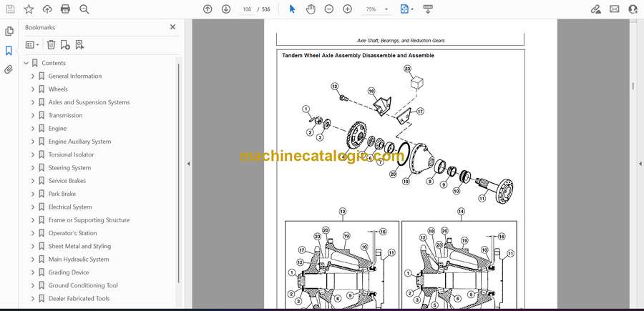Viewport: 644px width, 311px height.
Task: Expand the Steering System bookmark
Action: (x=33, y=167)
